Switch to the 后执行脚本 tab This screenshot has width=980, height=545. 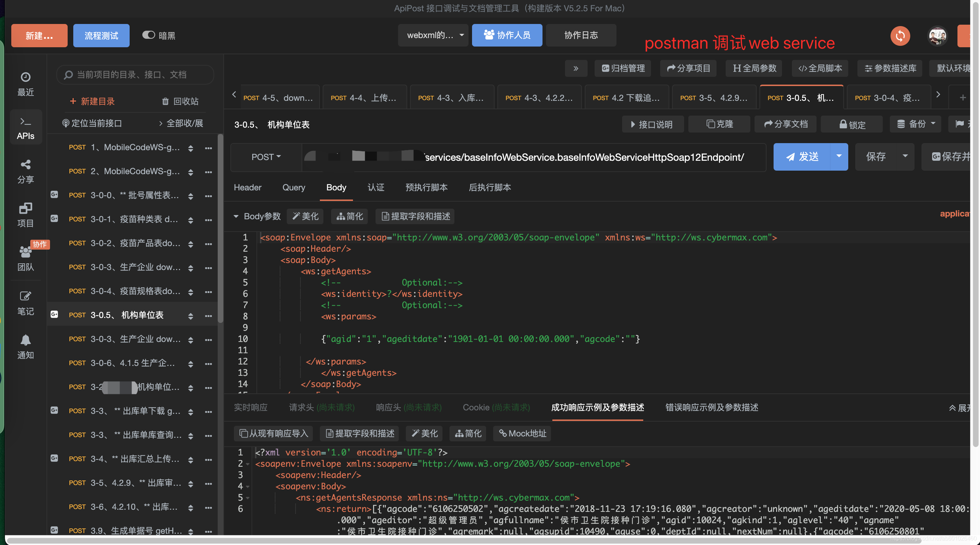pos(490,187)
